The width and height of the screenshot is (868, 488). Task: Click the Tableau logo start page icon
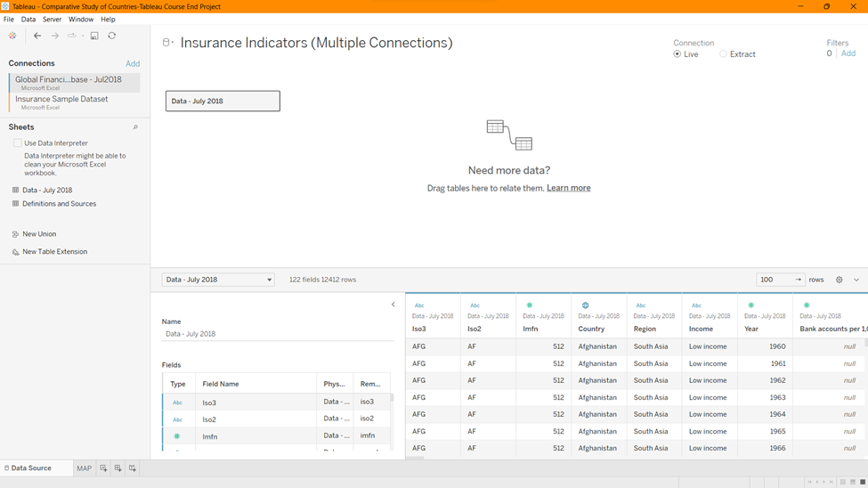pos(12,36)
